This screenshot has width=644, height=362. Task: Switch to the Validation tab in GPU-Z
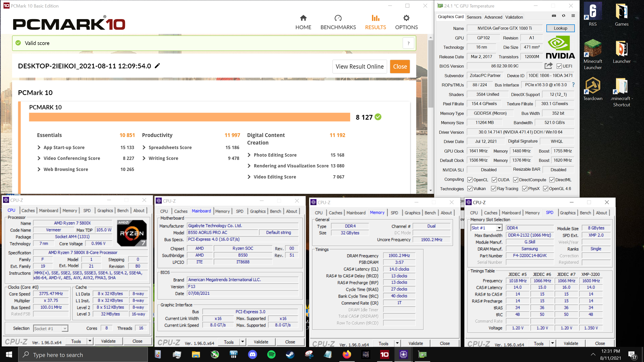[514, 17]
